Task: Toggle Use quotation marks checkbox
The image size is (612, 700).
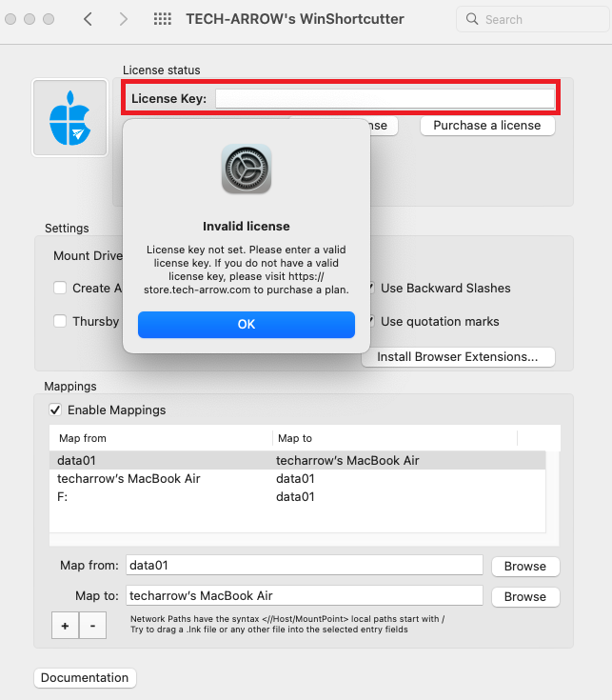Action: tap(371, 321)
